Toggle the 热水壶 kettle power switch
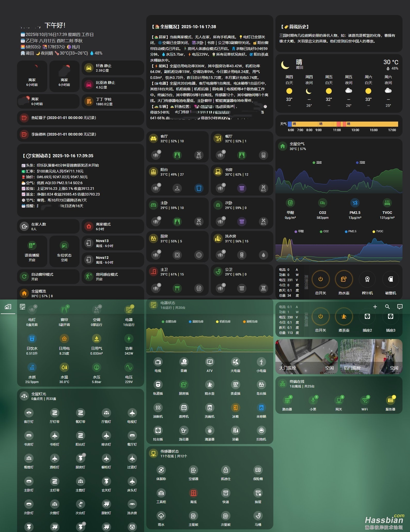Image resolution: width=410 pixels, height=532 pixels. pos(344,279)
